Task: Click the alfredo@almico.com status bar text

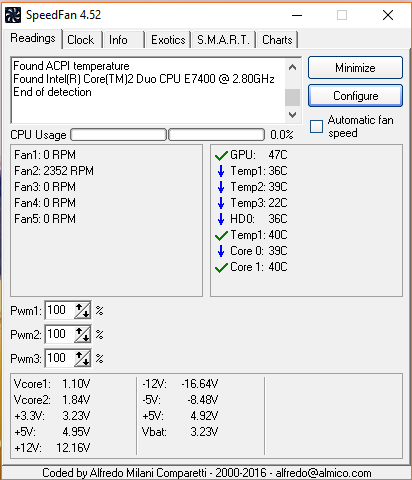Action: [x=323, y=473]
